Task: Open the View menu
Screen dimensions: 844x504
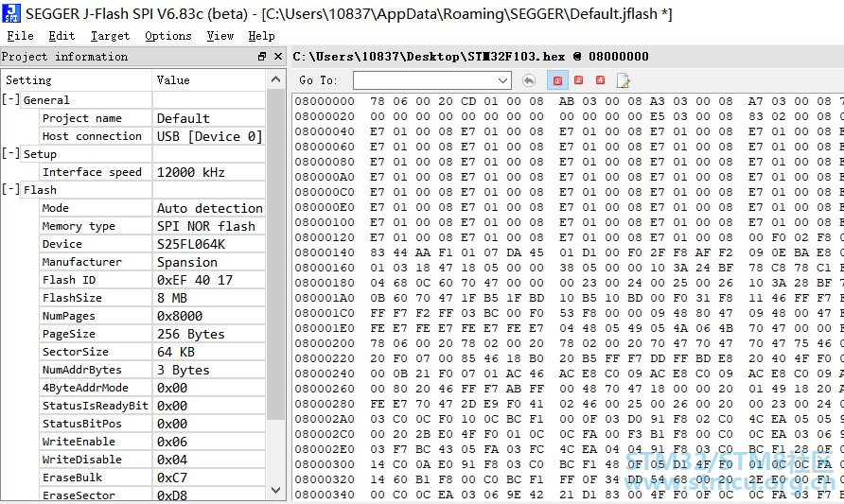Action: pos(220,36)
